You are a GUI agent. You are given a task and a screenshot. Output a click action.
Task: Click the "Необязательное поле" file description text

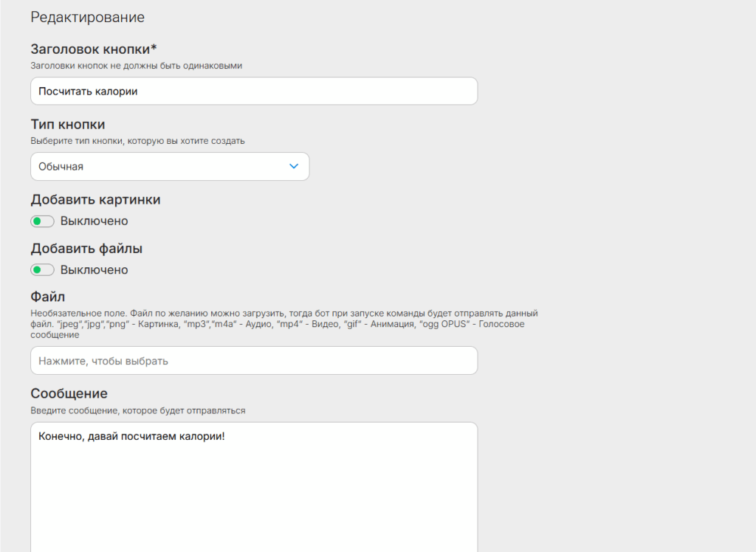tap(283, 324)
